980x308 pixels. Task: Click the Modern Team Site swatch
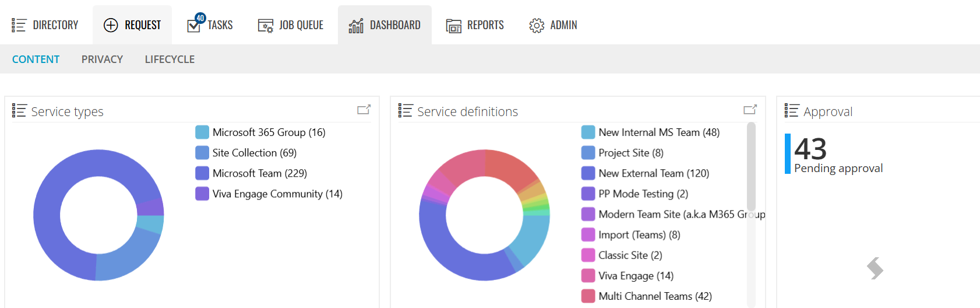click(588, 214)
